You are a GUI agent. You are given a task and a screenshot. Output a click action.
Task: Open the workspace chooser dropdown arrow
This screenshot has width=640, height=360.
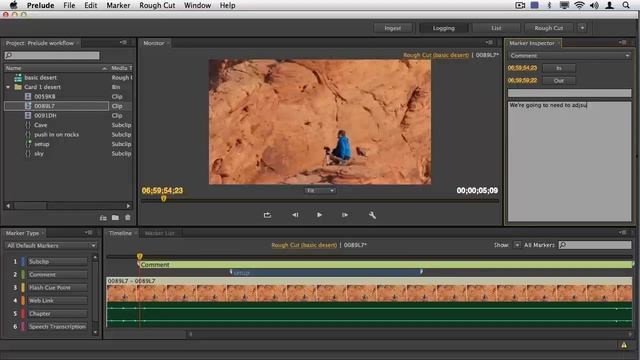pos(582,28)
